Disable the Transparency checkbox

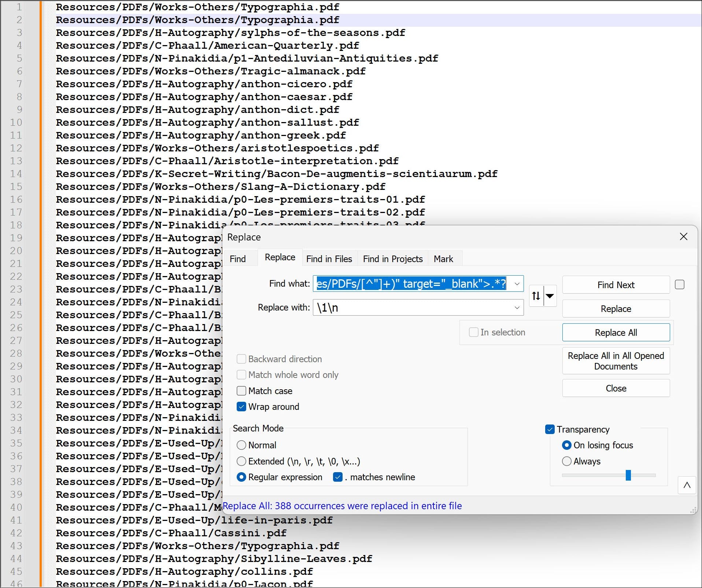550,429
